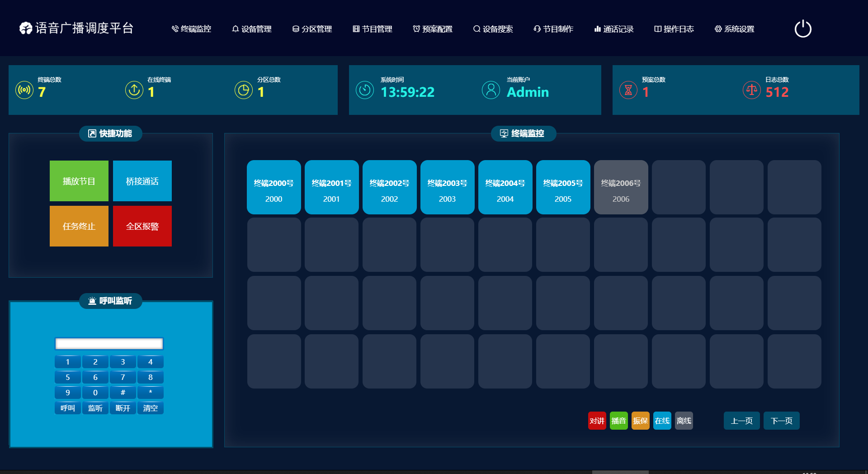Click the system time clock icon
The width and height of the screenshot is (868, 474).
[365, 90]
